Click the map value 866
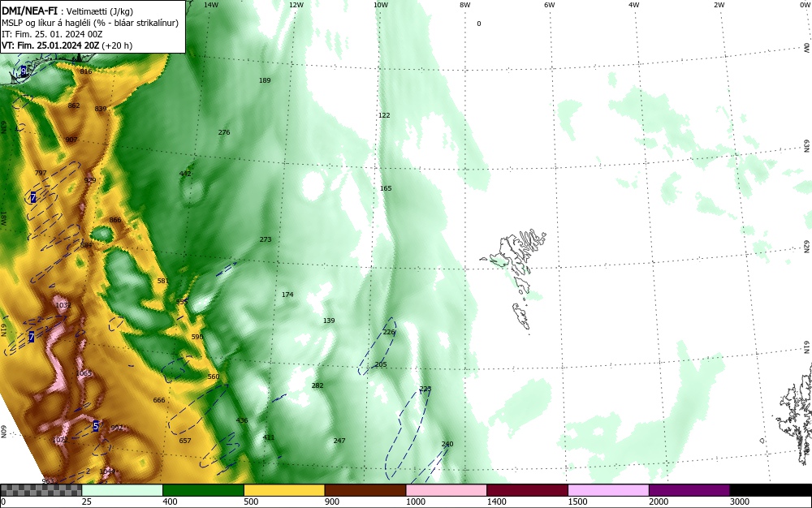Image resolution: width=812 pixels, height=508 pixels. 115,220
